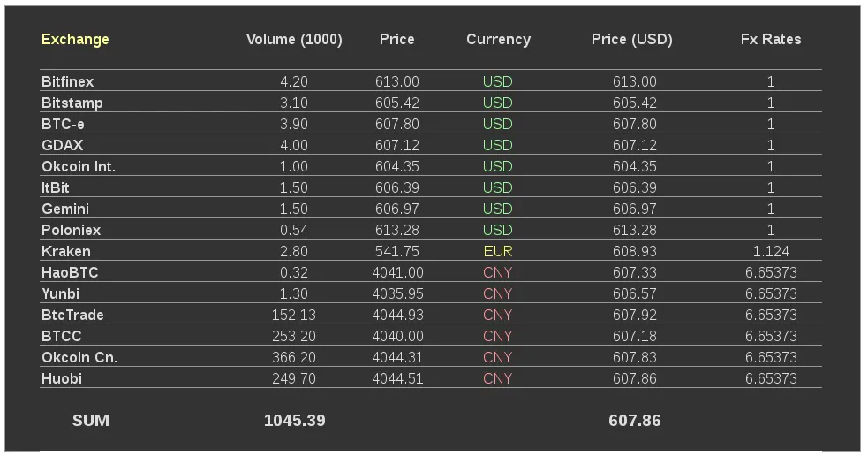Image resolution: width=868 pixels, height=457 pixels.
Task: Click the Price column header
Action: point(396,39)
